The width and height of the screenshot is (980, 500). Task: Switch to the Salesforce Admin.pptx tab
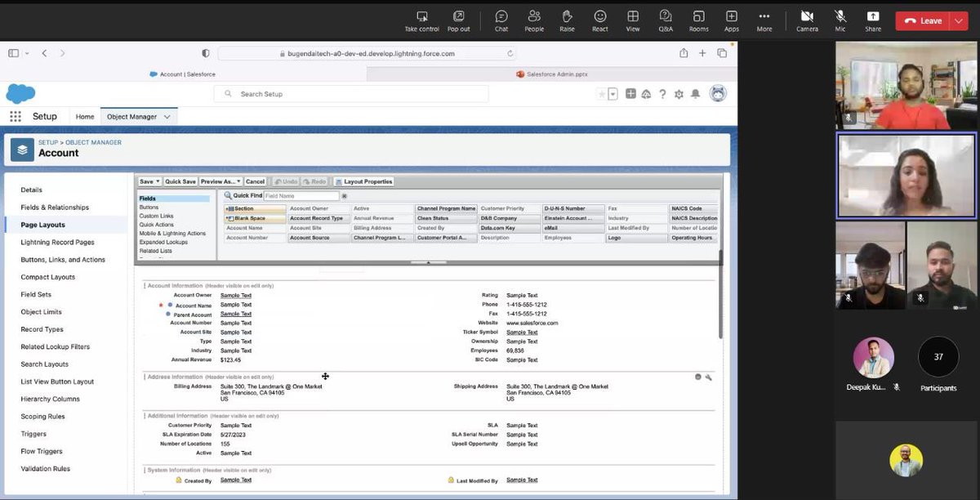click(552, 74)
